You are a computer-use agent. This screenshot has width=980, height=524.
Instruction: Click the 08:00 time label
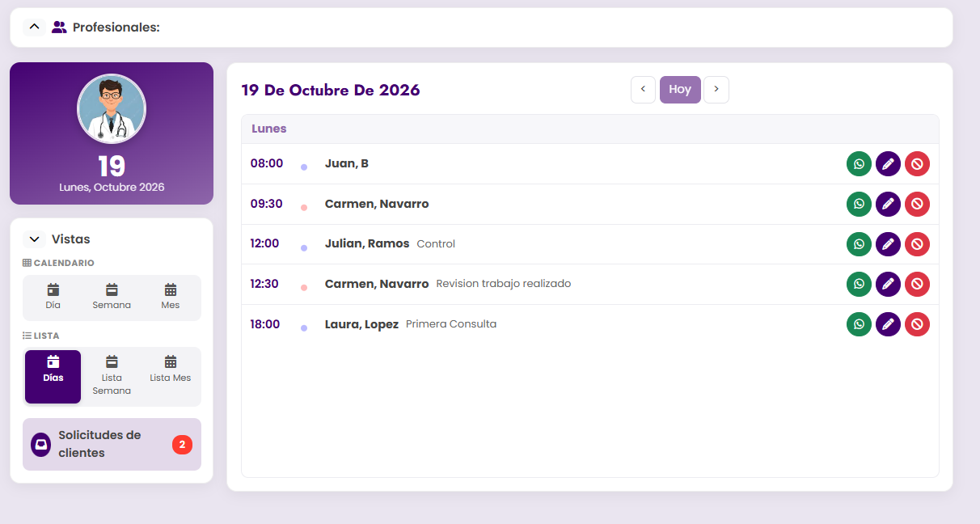point(267,163)
